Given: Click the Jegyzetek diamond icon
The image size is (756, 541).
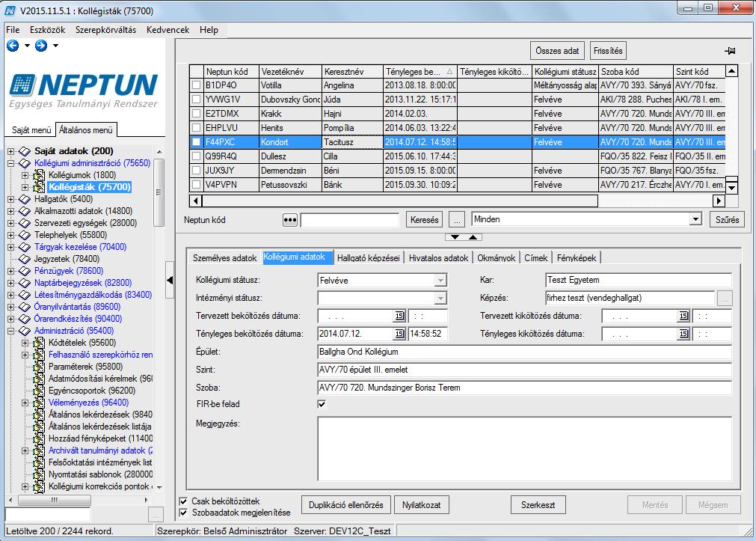Looking at the screenshot, I should pos(25,259).
